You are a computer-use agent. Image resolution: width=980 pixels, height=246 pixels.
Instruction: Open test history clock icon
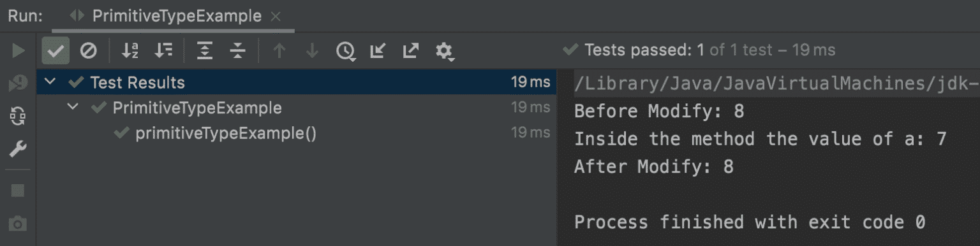pyautogui.click(x=346, y=51)
